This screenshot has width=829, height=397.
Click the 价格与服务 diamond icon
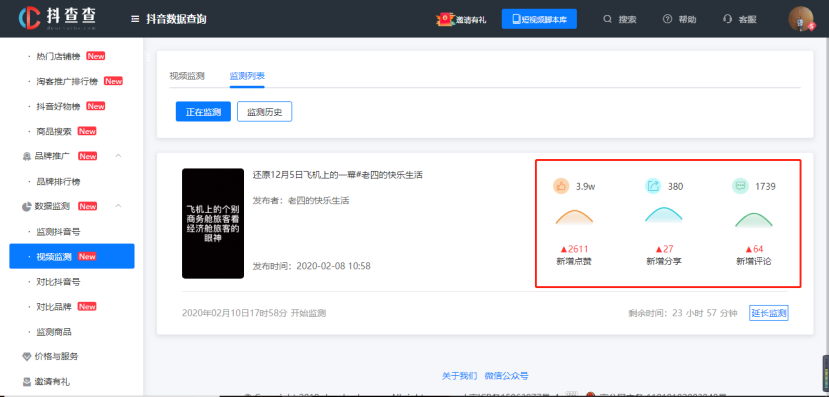click(x=27, y=357)
